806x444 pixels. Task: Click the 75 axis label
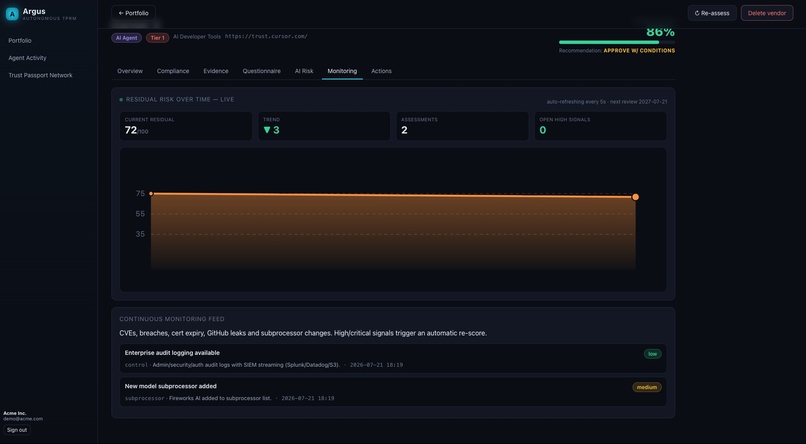[140, 194]
